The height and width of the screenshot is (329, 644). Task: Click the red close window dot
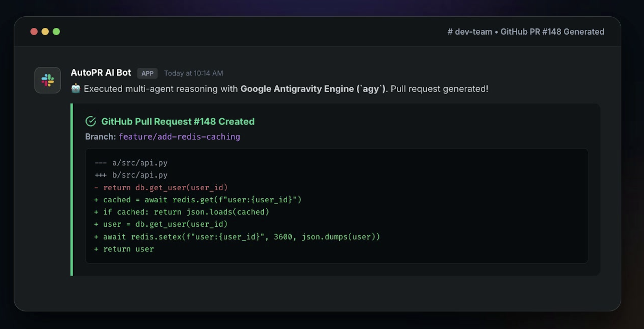coord(34,32)
